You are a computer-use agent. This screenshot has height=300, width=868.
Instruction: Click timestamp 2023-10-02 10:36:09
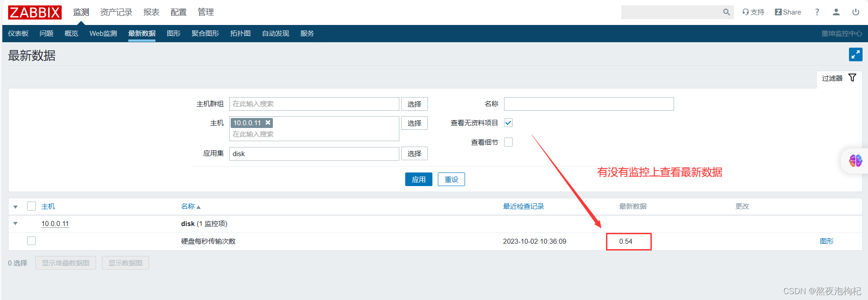pos(534,241)
